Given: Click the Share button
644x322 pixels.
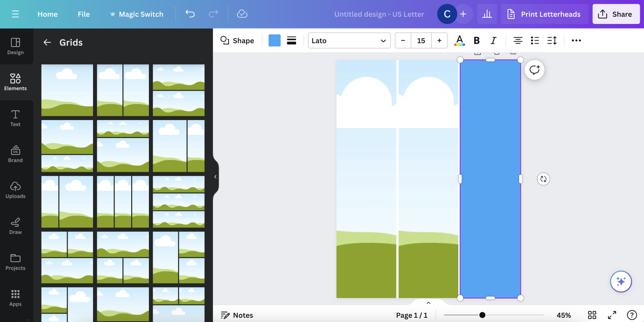Looking at the screenshot, I should point(615,14).
